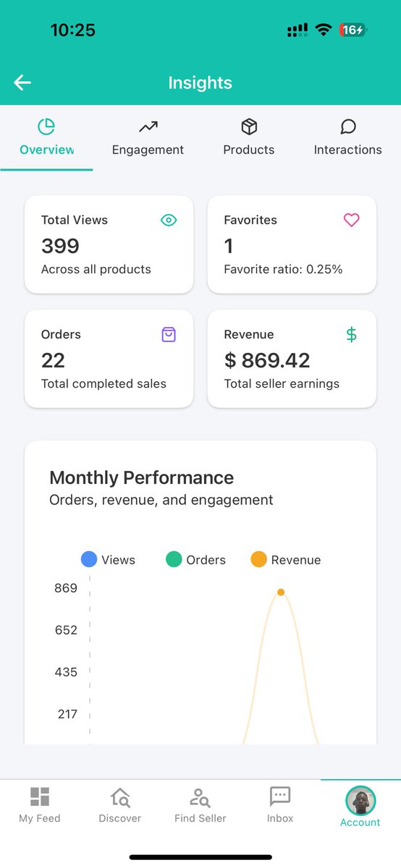Toggle the green Orders legend dot
Image resolution: width=401 pixels, height=868 pixels.
(174, 559)
